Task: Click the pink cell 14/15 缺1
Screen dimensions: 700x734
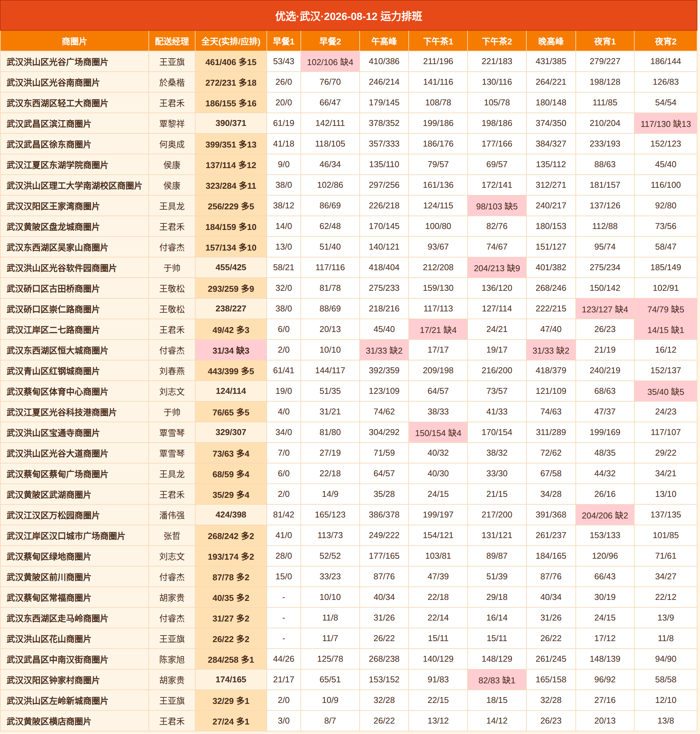Action: pyautogui.click(x=666, y=330)
